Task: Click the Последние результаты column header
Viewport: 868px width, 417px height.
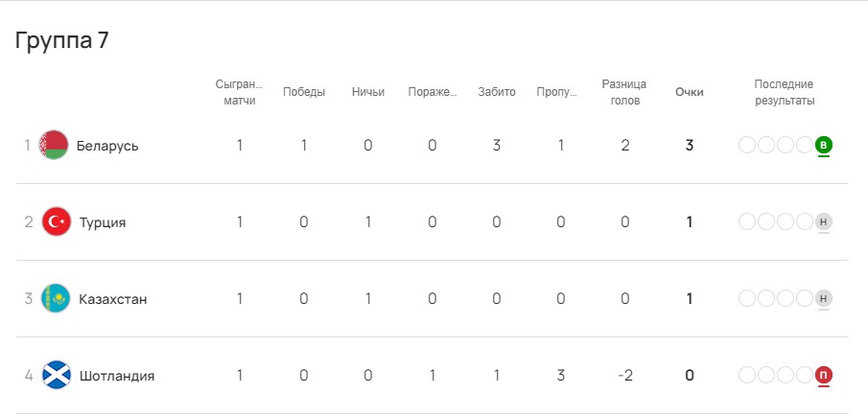Action: (x=784, y=92)
